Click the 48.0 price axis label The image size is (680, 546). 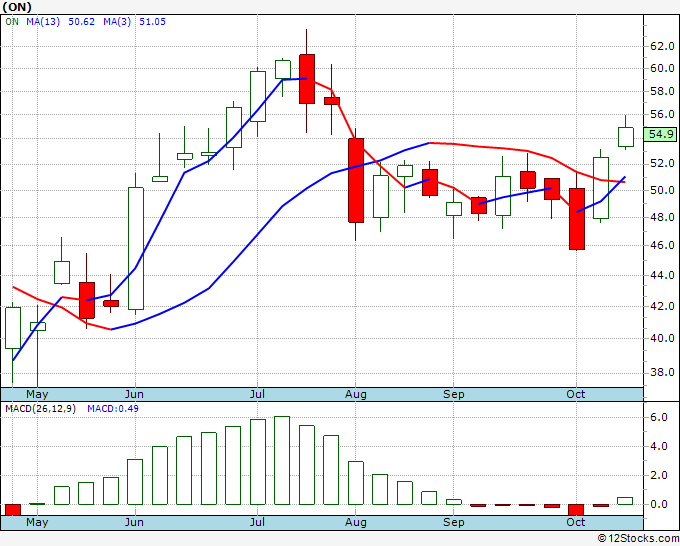(x=662, y=217)
